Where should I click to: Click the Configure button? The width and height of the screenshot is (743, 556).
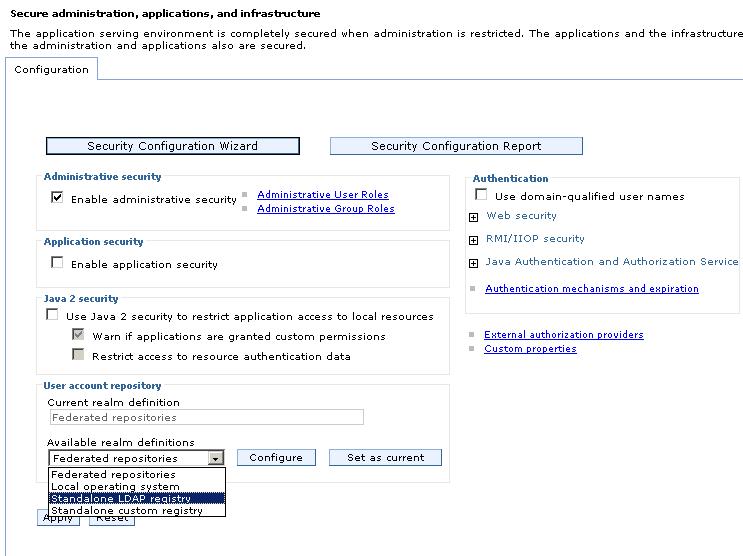pos(276,457)
